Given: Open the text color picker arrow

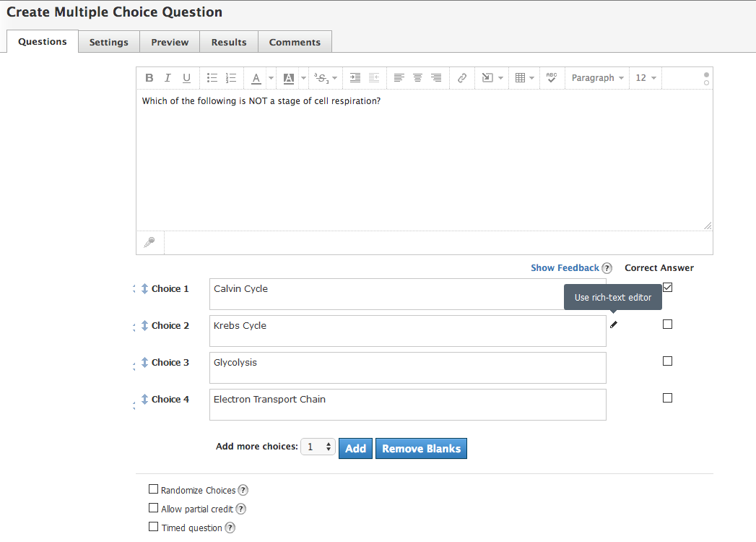Looking at the screenshot, I should point(271,78).
